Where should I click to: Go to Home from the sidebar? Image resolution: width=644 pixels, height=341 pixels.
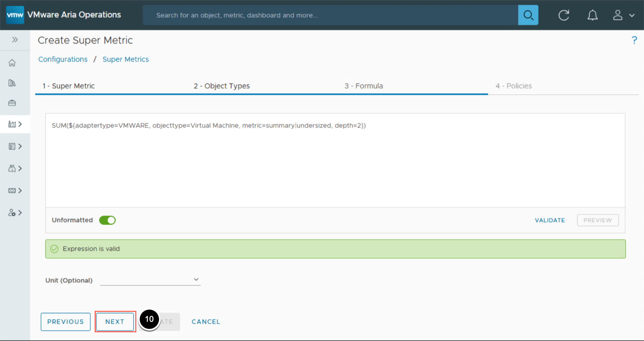pos(12,63)
